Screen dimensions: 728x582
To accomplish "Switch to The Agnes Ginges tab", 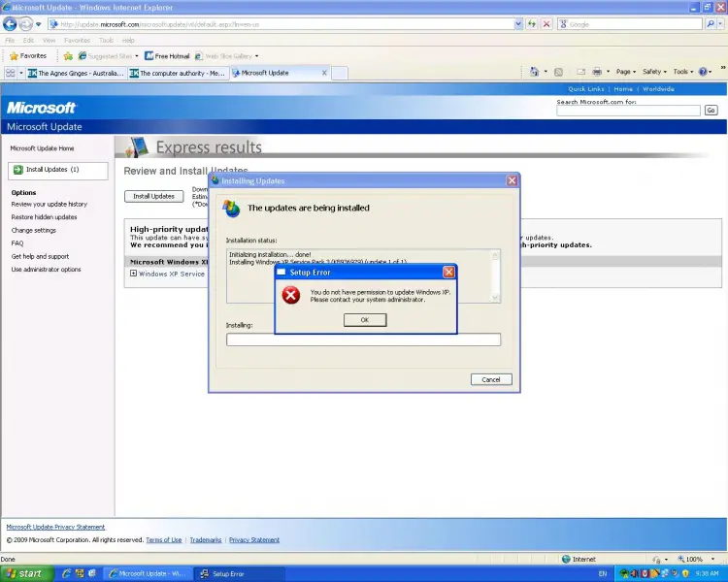I will [x=76, y=73].
